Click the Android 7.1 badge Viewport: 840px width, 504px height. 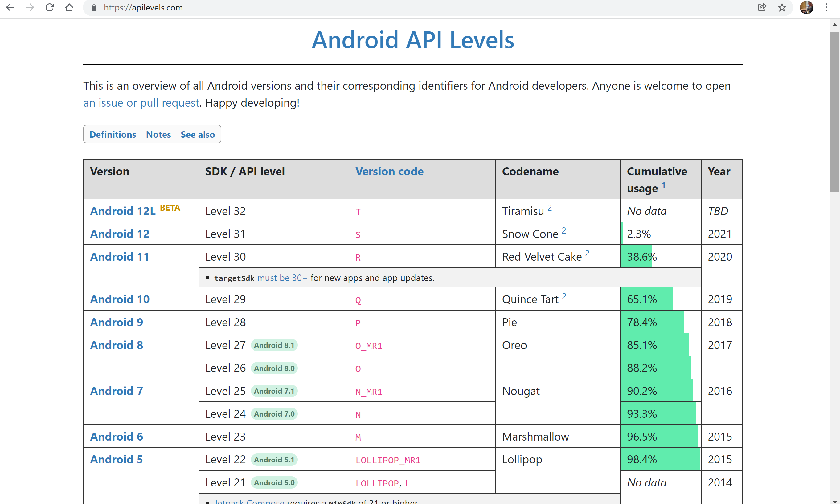point(274,391)
